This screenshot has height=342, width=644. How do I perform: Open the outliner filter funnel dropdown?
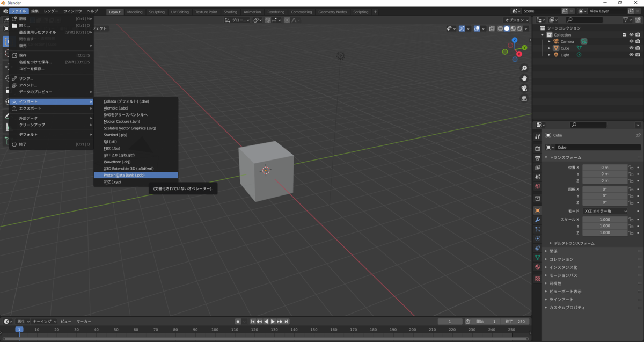[x=627, y=20]
